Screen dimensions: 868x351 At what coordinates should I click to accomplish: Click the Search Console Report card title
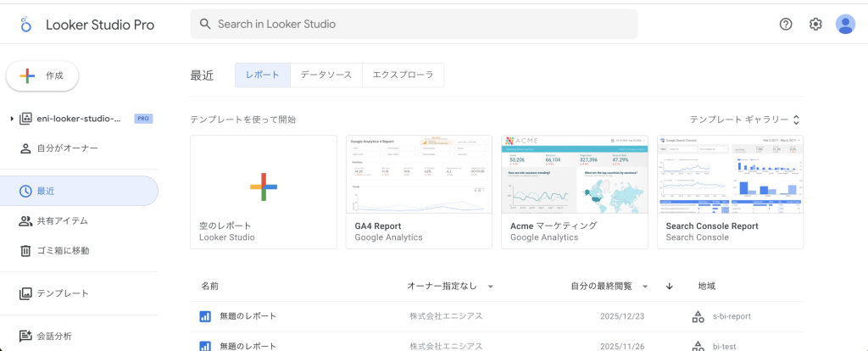pos(712,226)
